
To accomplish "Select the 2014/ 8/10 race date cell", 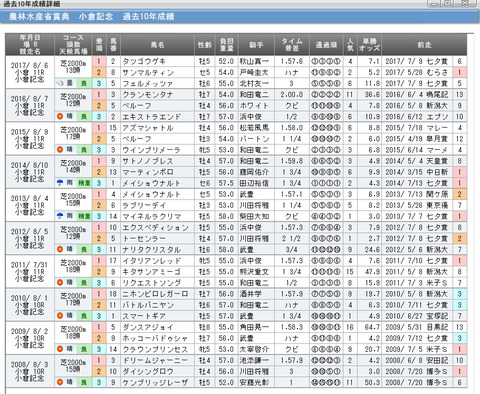I will (30, 172).
